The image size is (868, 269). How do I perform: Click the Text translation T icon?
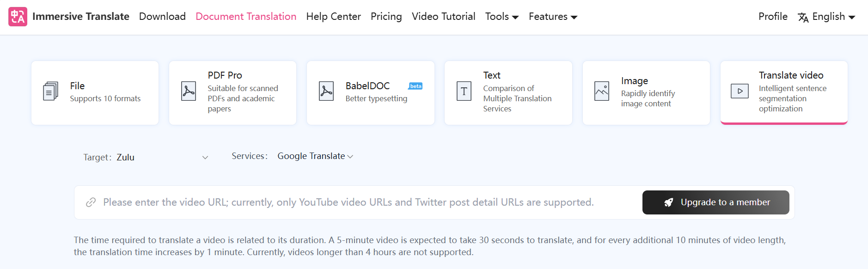pyautogui.click(x=464, y=91)
